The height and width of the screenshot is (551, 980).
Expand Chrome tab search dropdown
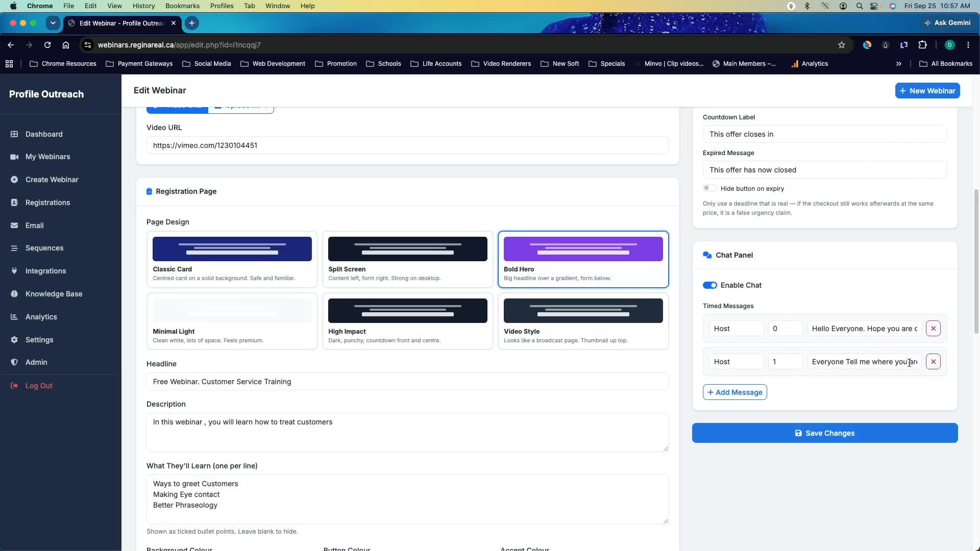click(53, 23)
